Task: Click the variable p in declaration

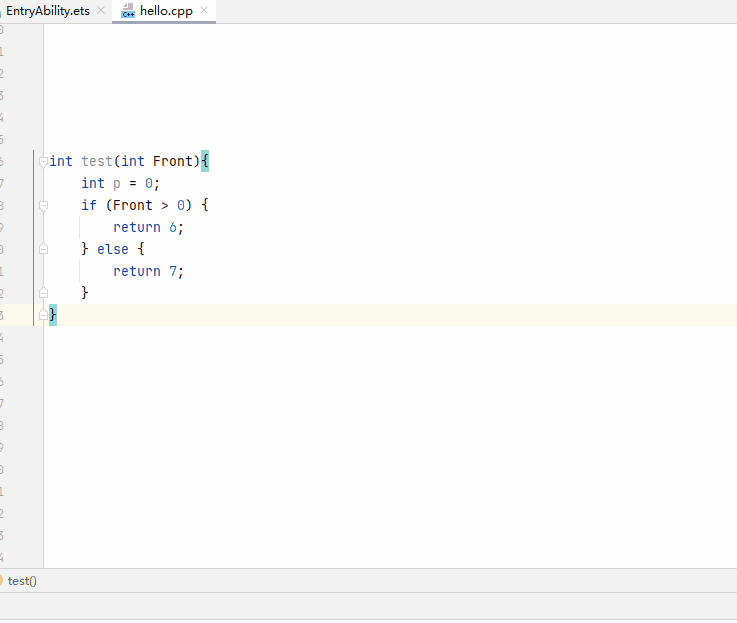Action: click(x=116, y=183)
